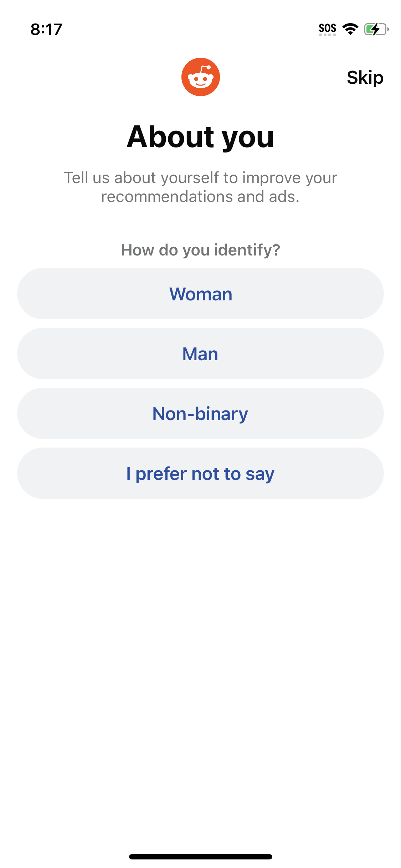Tap the 8:17 clock in status bar
Screen dimensions: 401x868
46,29
